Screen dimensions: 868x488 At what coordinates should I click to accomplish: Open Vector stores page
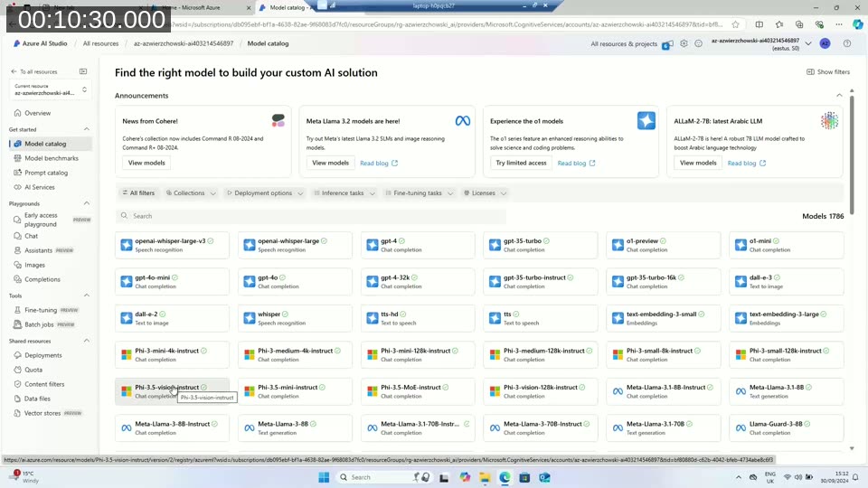42,413
